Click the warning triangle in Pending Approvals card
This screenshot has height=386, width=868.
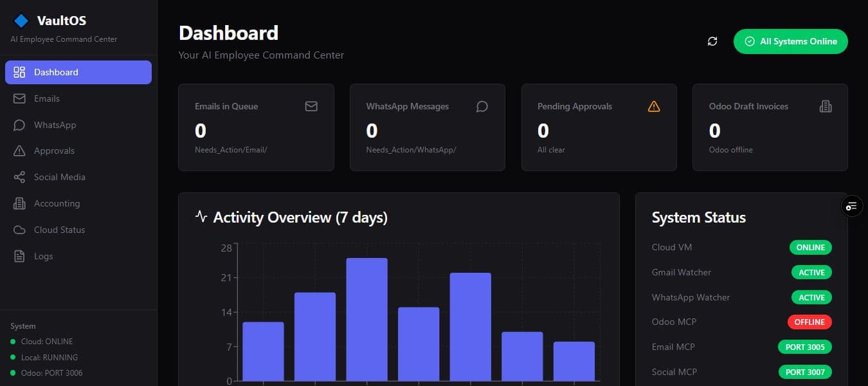pyautogui.click(x=654, y=106)
